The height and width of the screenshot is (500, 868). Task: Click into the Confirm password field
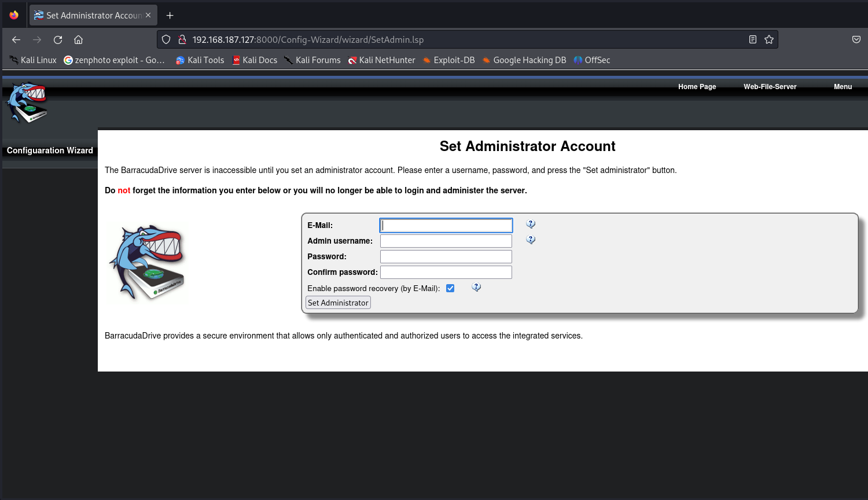click(x=446, y=273)
